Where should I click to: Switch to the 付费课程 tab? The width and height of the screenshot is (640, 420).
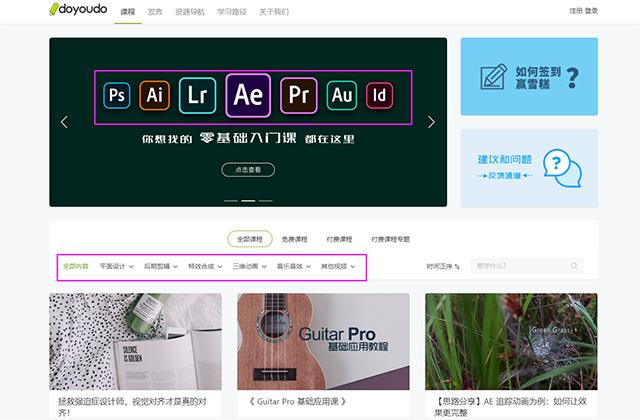339,239
